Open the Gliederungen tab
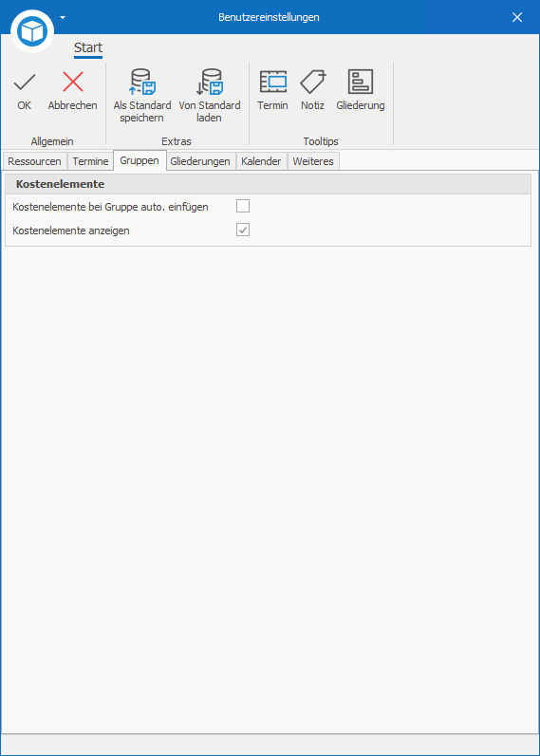This screenshot has height=756, width=540. click(x=200, y=161)
